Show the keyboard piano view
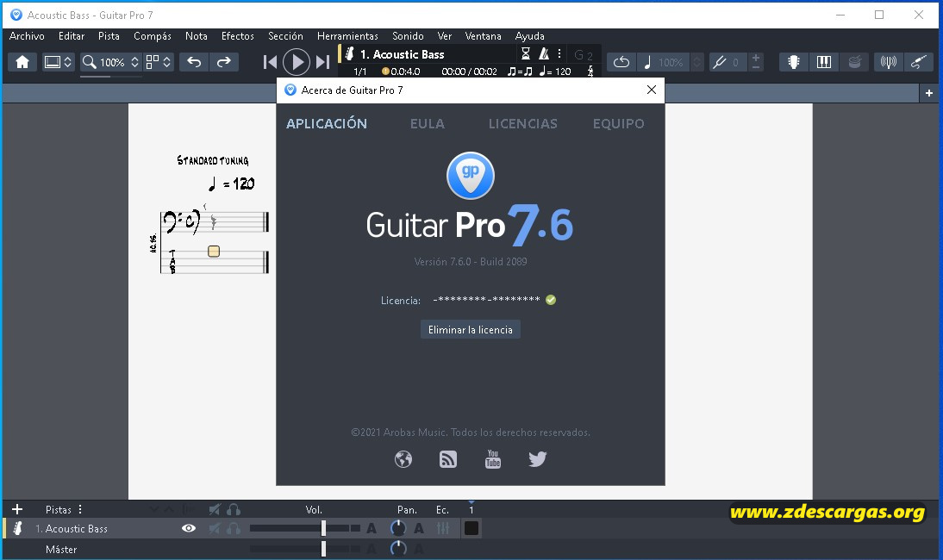Viewport: 943px width, 560px height. pos(824,62)
